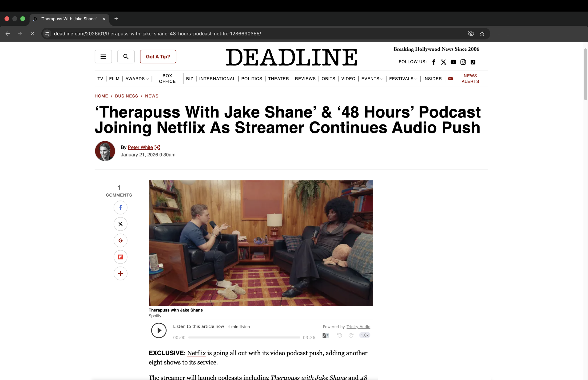Share the article on Facebook
The height and width of the screenshot is (380, 588).
tap(120, 207)
